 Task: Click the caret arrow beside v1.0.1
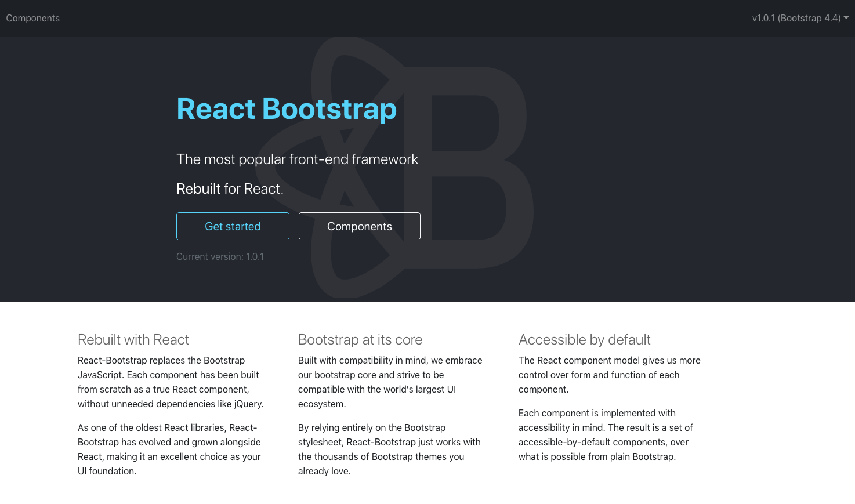846,18
